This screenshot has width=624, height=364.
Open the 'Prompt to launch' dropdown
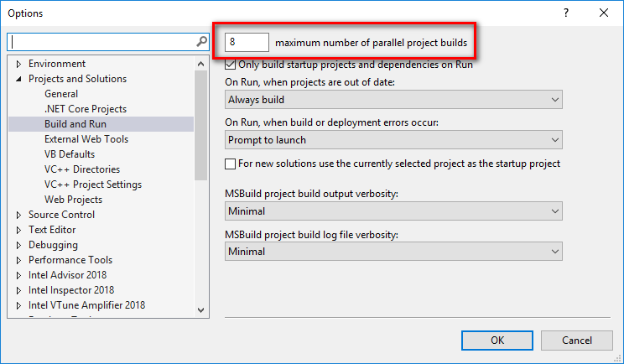[x=393, y=140]
